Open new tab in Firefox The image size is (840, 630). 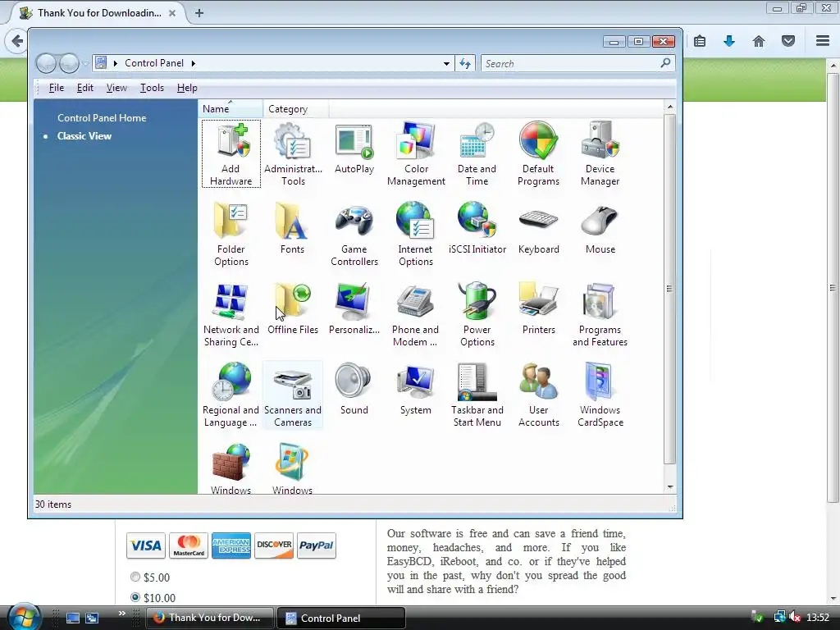pos(199,13)
